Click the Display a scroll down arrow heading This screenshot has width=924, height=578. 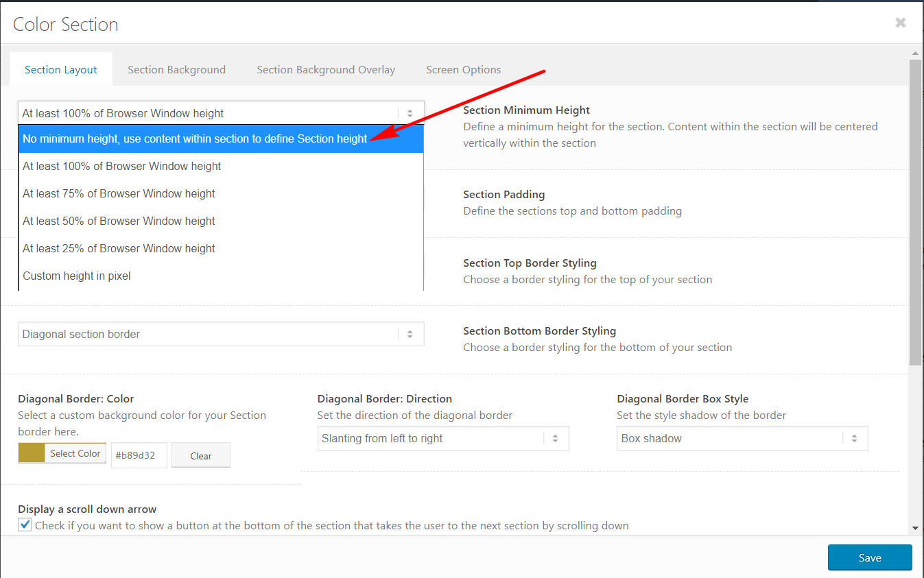click(x=87, y=509)
